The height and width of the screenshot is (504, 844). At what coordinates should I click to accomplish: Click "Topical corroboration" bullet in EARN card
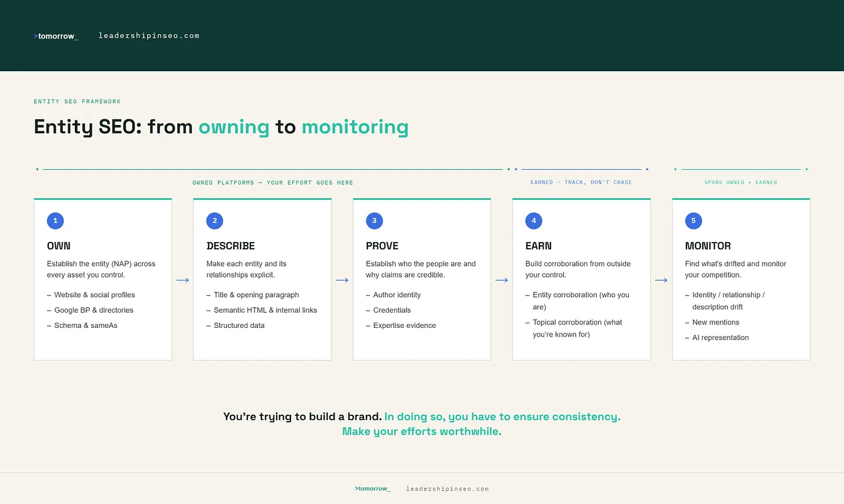pos(577,328)
